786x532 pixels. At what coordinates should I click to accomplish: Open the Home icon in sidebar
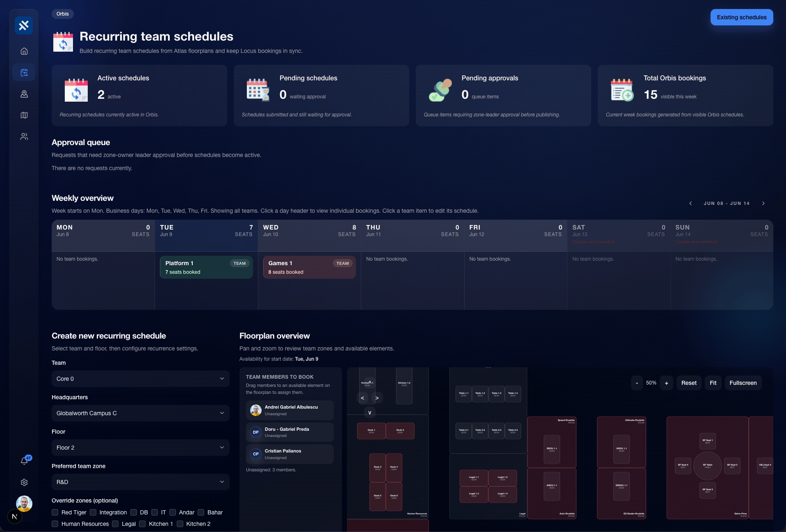tap(24, 51)
